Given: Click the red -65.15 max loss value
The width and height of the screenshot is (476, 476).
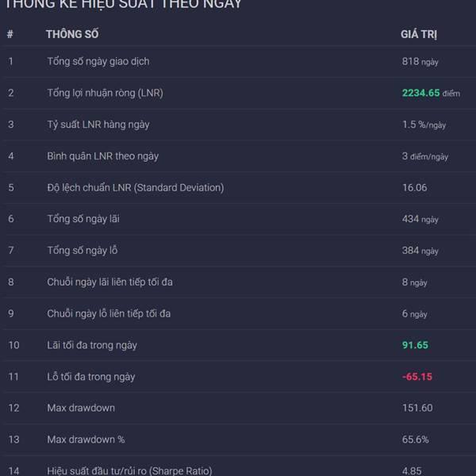Looking at the screenshot, I should click(416, 377).
